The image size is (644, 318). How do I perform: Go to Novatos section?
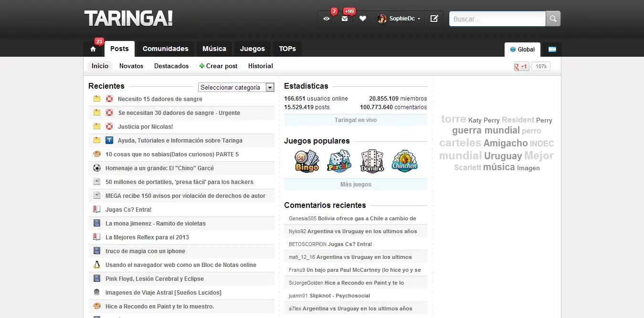(x=131, y=66)
